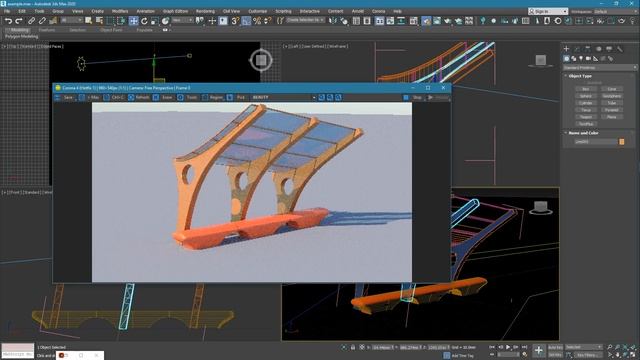The height and width of the screenshot is (360, 640).
Task: Open the Material Editor icon
Action: tap(414, 21)
